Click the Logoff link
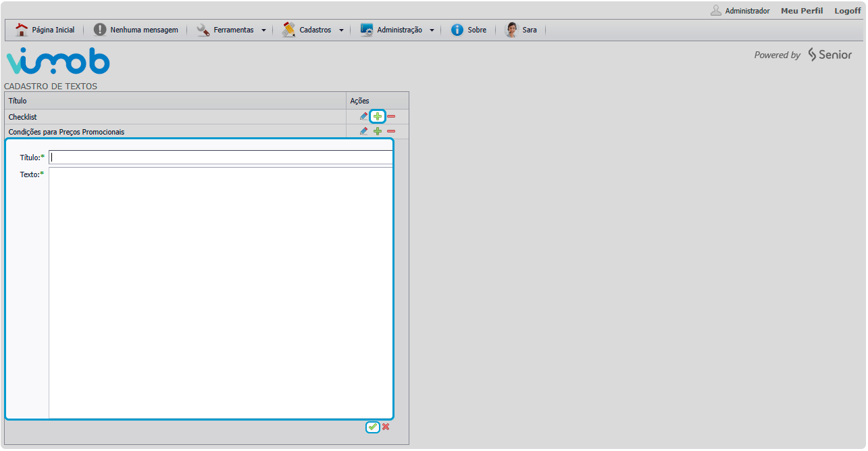Screen dimensions: 868x451 click(848, 11)
